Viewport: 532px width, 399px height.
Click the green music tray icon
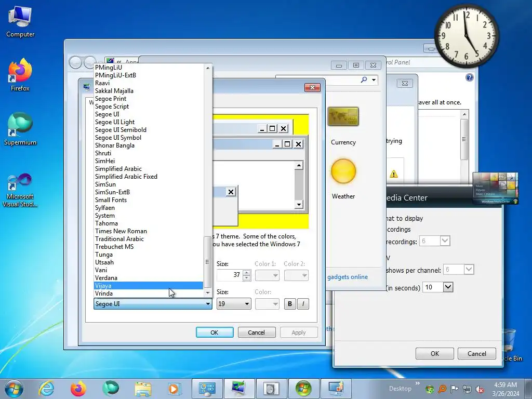(430, 389)
